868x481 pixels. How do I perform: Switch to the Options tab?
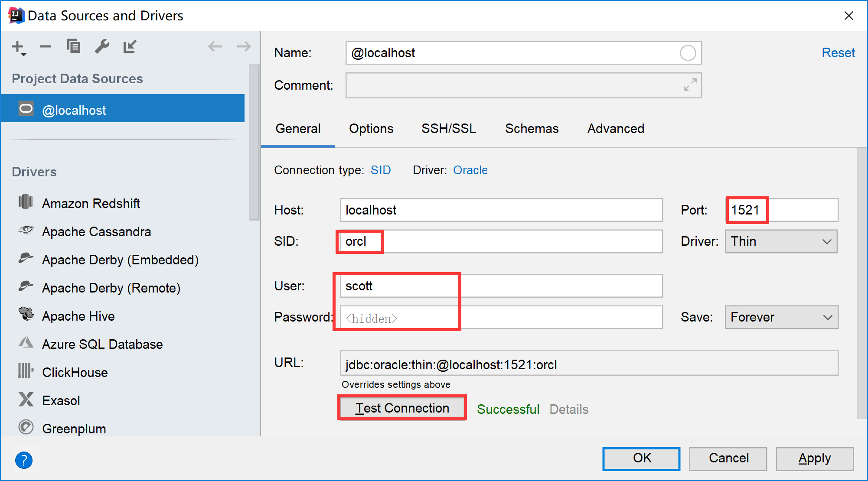(371, 129)
